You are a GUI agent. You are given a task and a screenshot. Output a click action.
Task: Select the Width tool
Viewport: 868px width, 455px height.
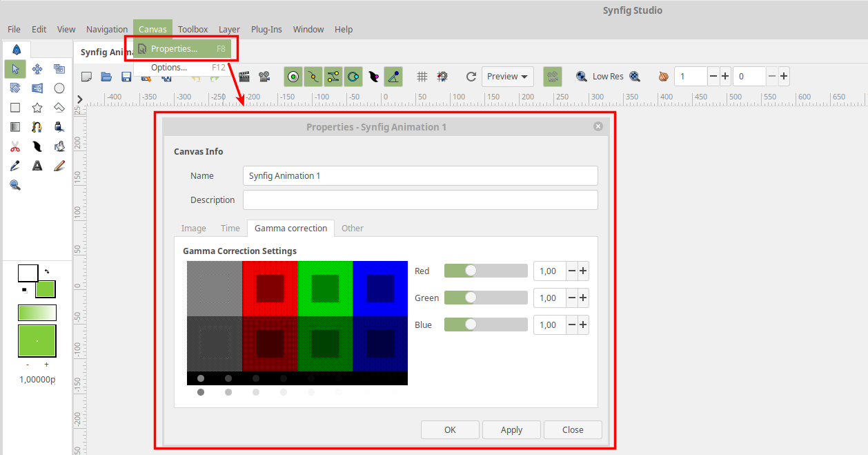37,146
